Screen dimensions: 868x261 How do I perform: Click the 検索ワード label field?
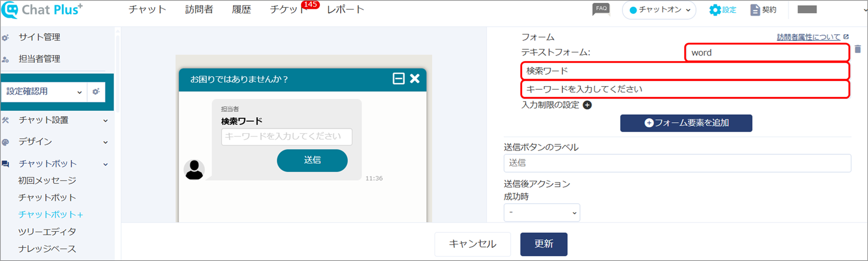click(685, 71)
